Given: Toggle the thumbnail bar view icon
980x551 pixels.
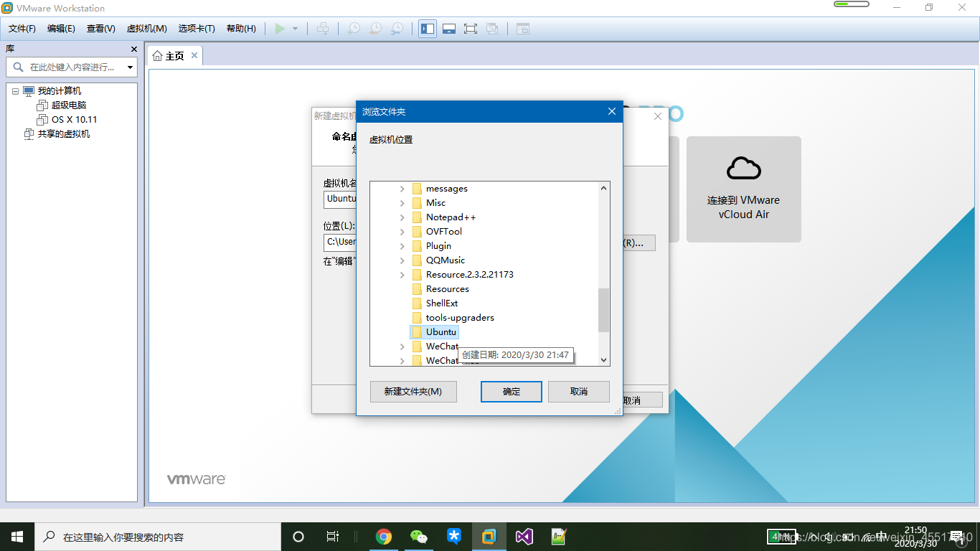Looking at the screenshot, I should pyautogui.click(x=449, y=29).
